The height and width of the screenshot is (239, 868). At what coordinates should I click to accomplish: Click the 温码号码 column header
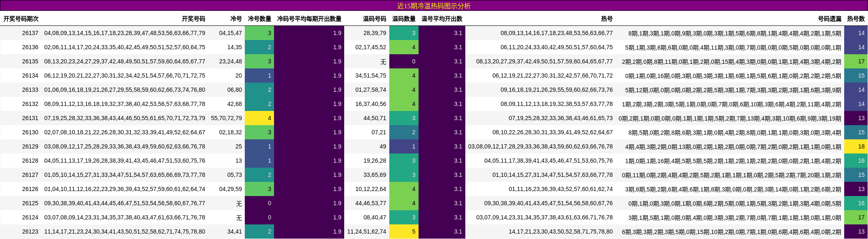point(375,19)
